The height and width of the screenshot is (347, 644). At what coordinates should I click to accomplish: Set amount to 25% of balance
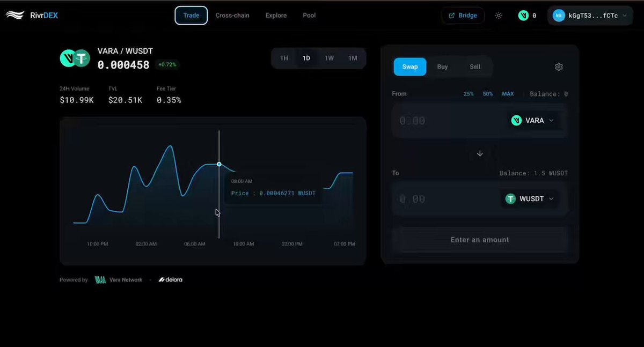click(469, 94)
